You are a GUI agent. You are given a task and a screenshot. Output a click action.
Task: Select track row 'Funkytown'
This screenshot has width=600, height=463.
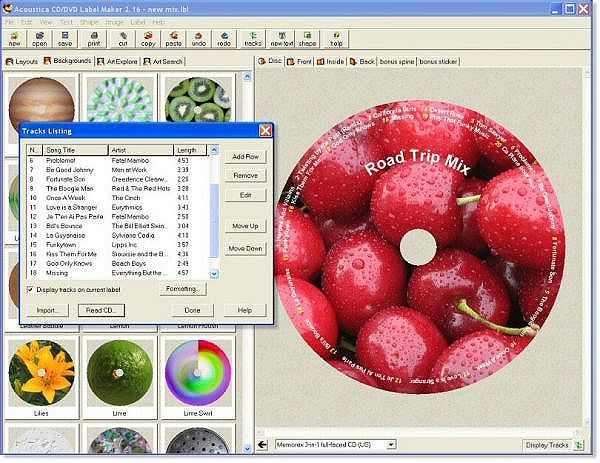coord(118,245)
